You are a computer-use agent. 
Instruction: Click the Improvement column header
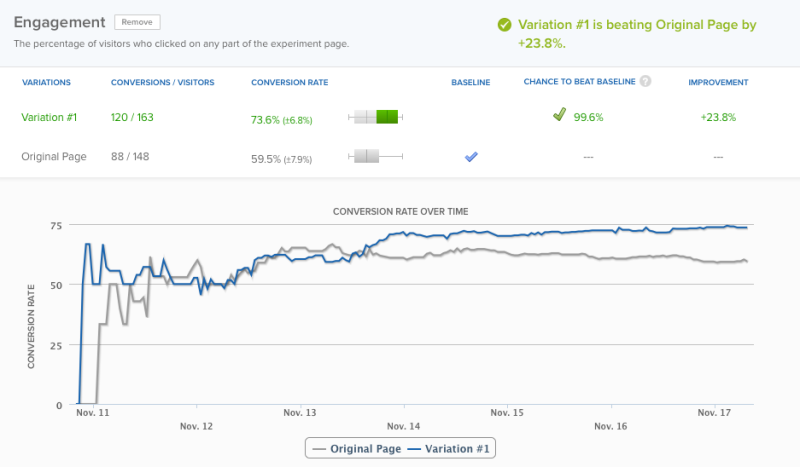(718, 82)
